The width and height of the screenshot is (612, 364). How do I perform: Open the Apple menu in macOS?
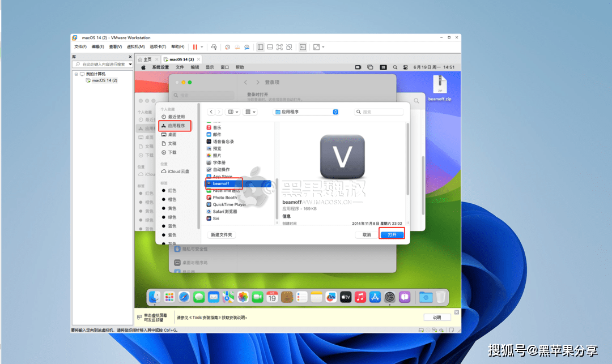click(x=143, y=67)
